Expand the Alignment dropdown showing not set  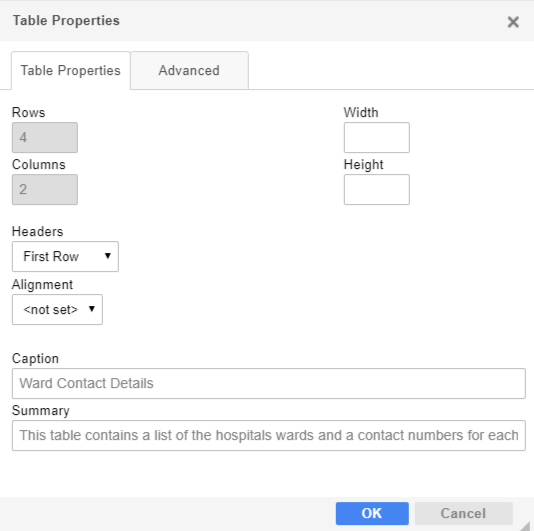[57, 310]
